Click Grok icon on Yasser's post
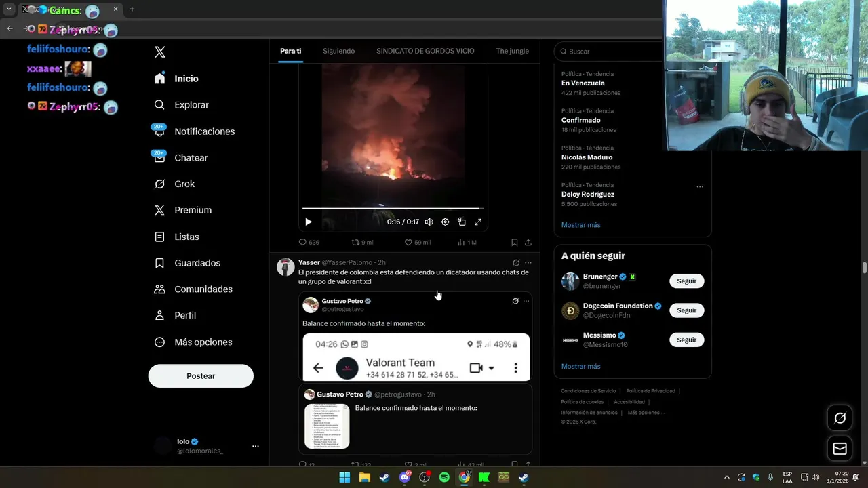 516,262
